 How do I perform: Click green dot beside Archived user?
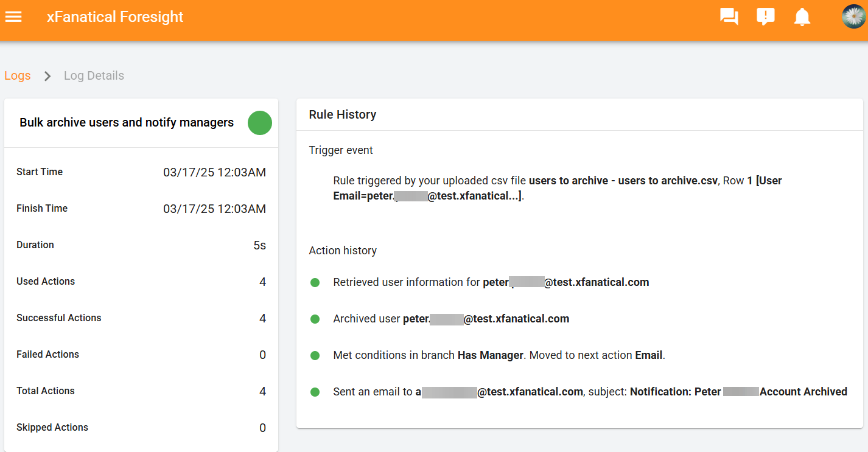tap(315, 319)
